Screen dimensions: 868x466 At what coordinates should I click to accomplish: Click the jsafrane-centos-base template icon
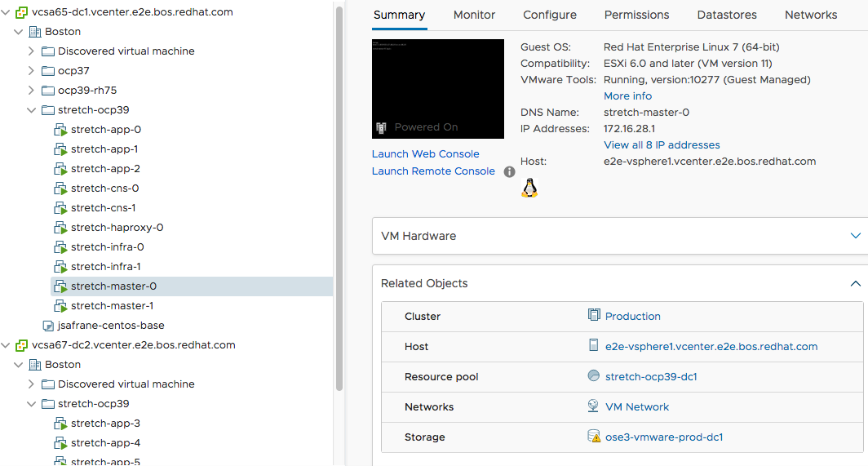48,326
